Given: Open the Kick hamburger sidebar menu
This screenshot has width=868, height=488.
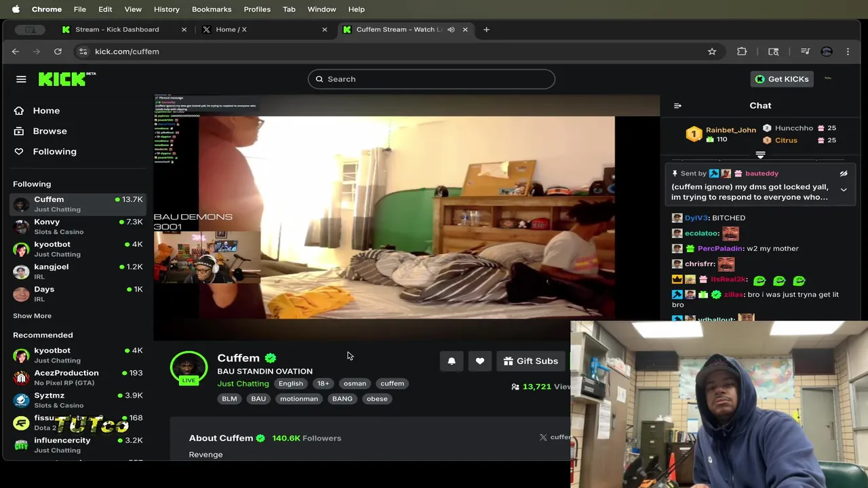Looking at the screenshot, I should (21, 79).
